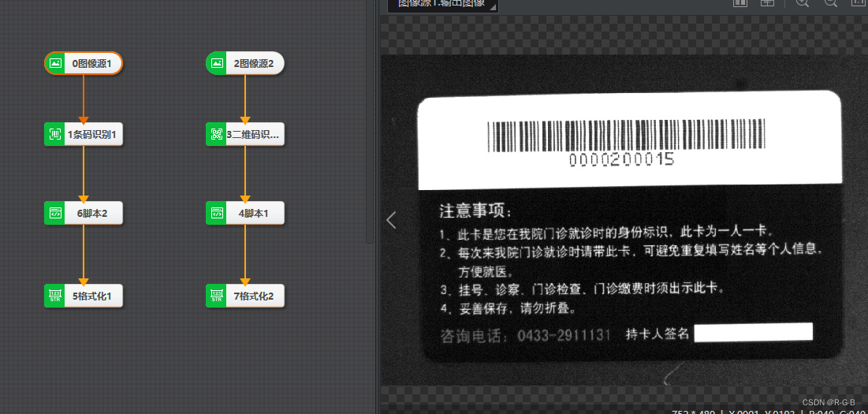Click the 3二维码识别 QR code node

(x=245, y=134)
